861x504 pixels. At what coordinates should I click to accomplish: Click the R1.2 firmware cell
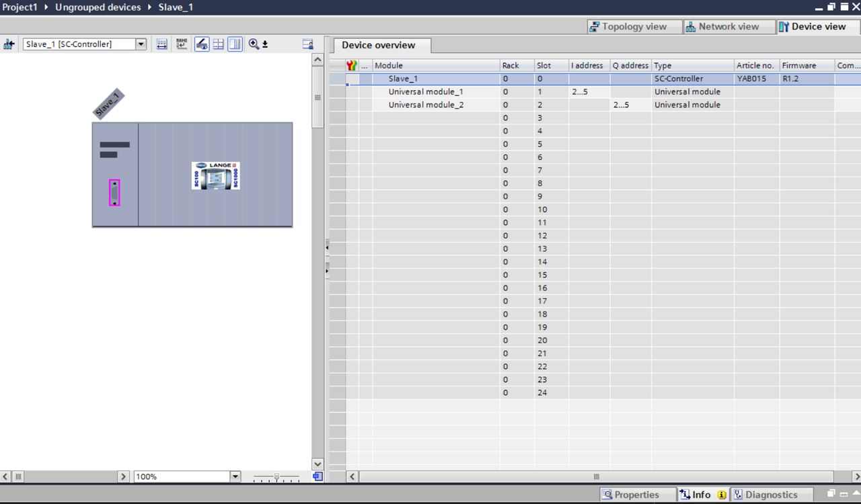coord(807,79)
